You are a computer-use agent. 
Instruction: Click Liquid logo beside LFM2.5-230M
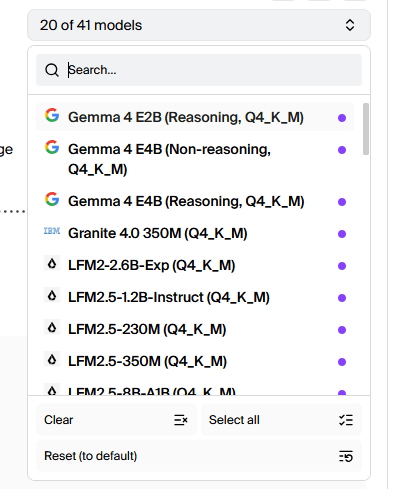[x=52, y=328]
